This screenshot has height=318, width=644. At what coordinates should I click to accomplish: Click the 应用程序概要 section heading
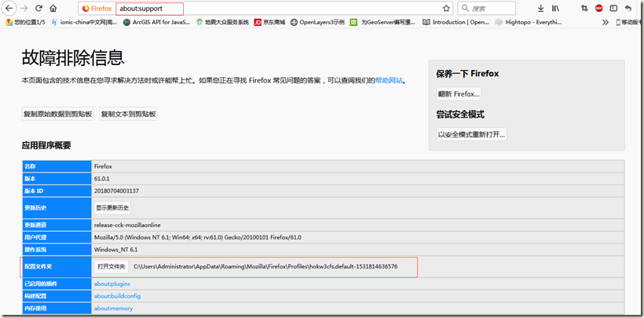(x=46, y=145)
